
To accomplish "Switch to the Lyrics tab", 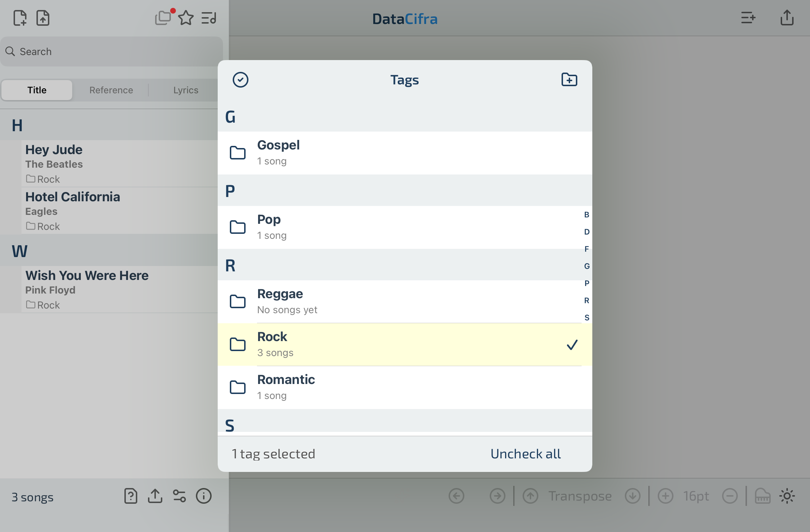I will click(186, 90).
